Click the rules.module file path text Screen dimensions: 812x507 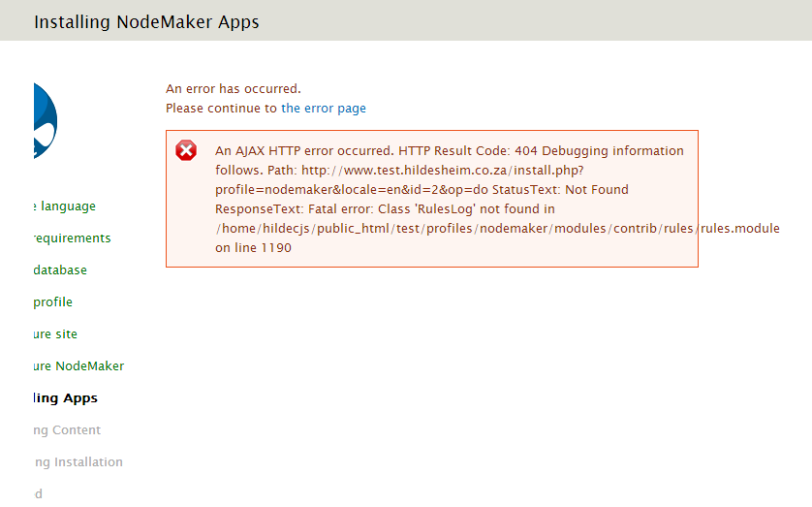(498, 229)
